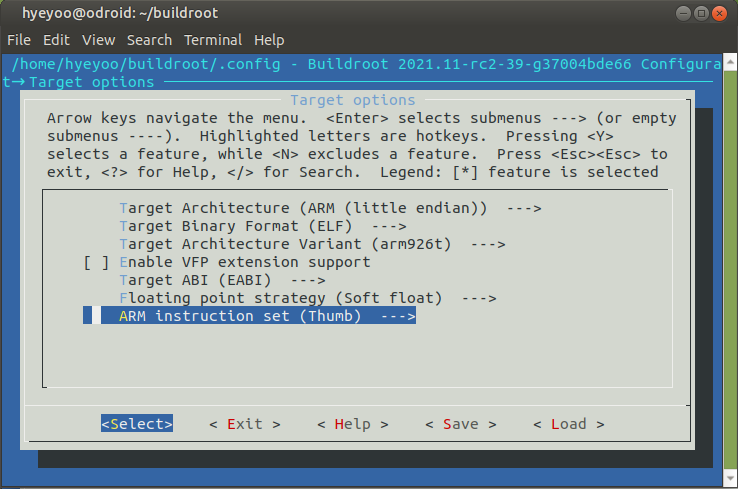Open Target Architecture (ARM little endian) submenu
738x489 pixels.
point(330,208)
